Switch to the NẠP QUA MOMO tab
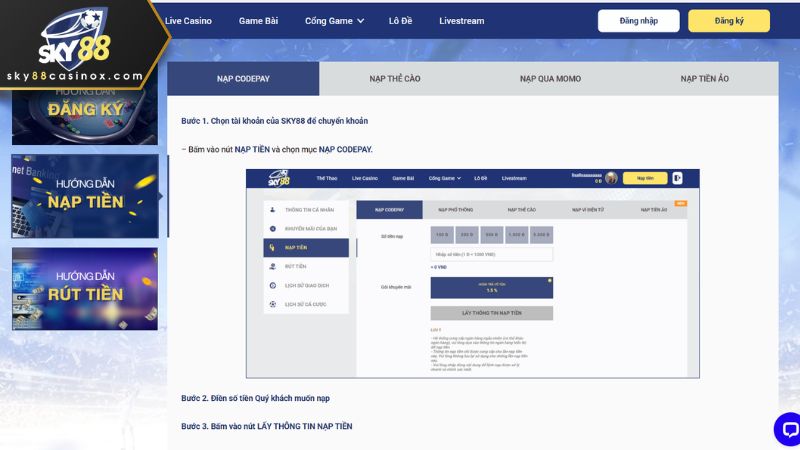Image resolution: width=800 pixels, height=450 pixels. pyautogui.click(x=550, y=79)
